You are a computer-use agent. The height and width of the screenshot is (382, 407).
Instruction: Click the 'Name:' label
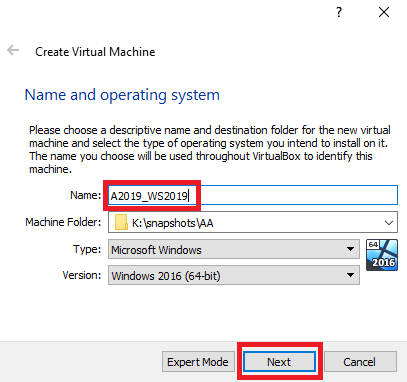(85, 195)
